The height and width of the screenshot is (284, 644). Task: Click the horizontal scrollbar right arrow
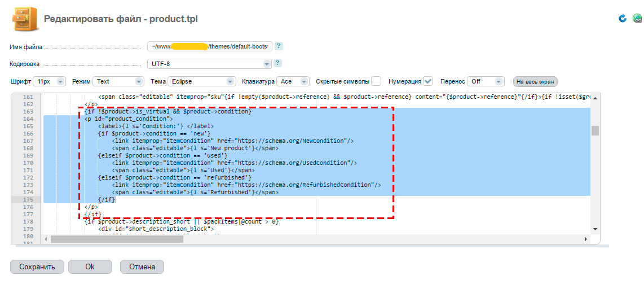587,239
